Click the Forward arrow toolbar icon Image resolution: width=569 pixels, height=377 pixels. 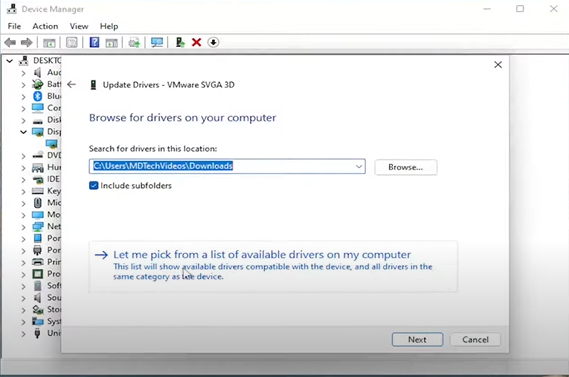(26, 42)
